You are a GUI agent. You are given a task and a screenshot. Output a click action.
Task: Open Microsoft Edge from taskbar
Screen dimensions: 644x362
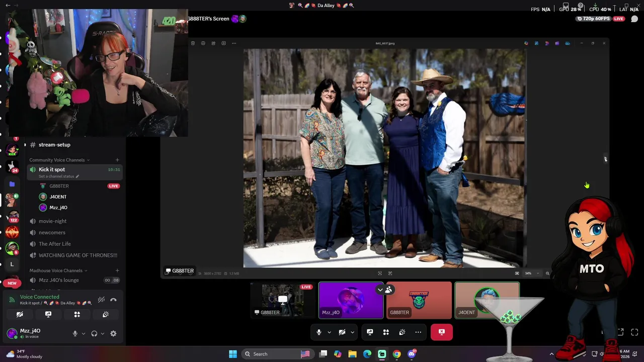[x=367, y=354]
